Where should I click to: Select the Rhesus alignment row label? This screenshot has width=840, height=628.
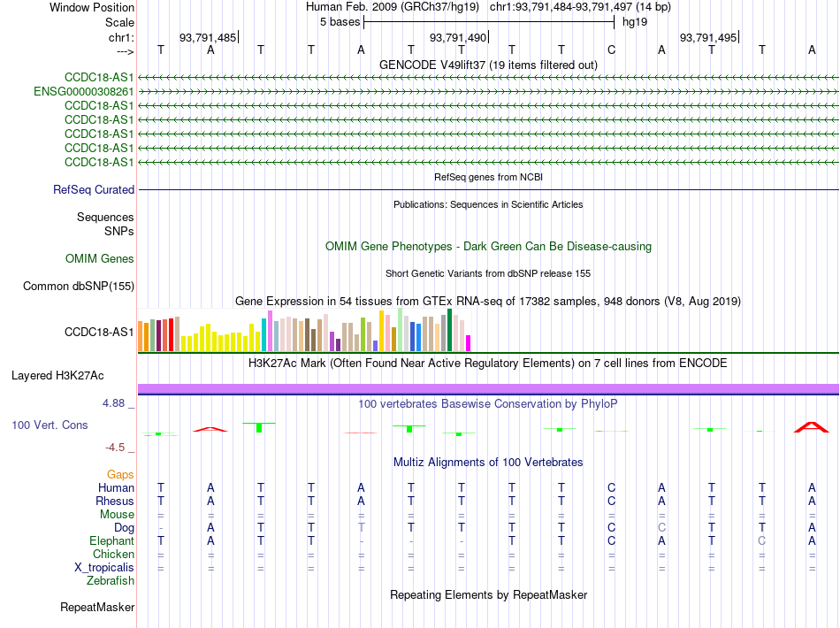(115, 501)
